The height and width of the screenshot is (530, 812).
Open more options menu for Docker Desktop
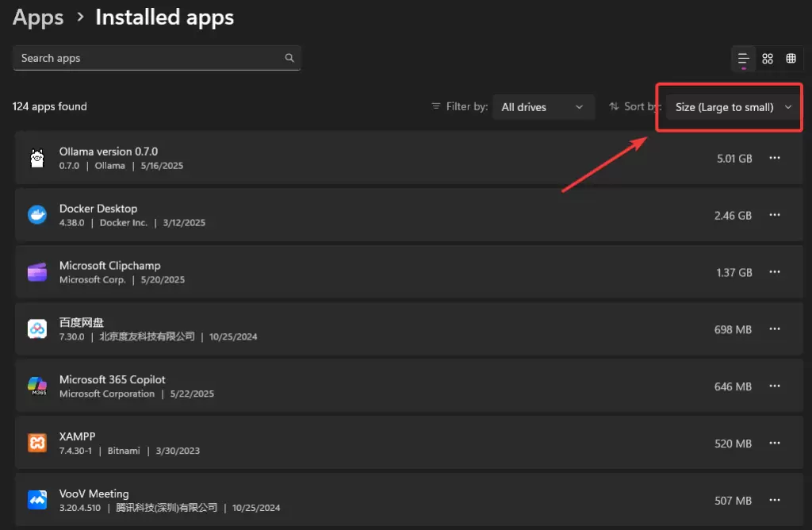775,214
